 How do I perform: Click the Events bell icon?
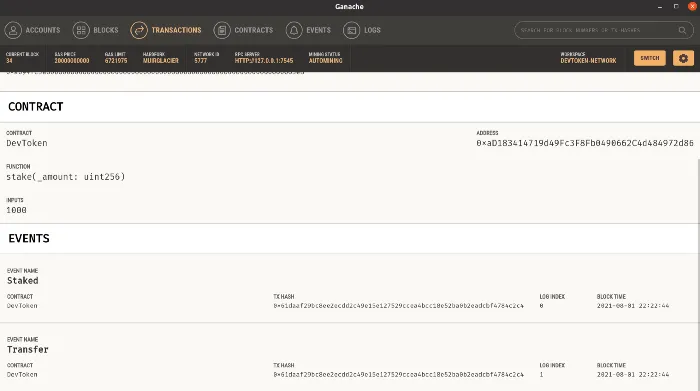(x=294, y=30)
